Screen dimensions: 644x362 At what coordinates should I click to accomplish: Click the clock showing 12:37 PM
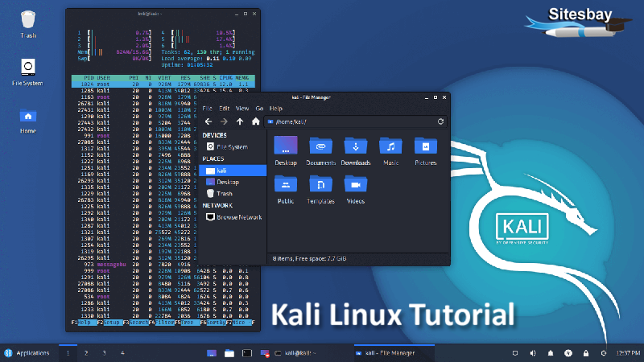628,353
